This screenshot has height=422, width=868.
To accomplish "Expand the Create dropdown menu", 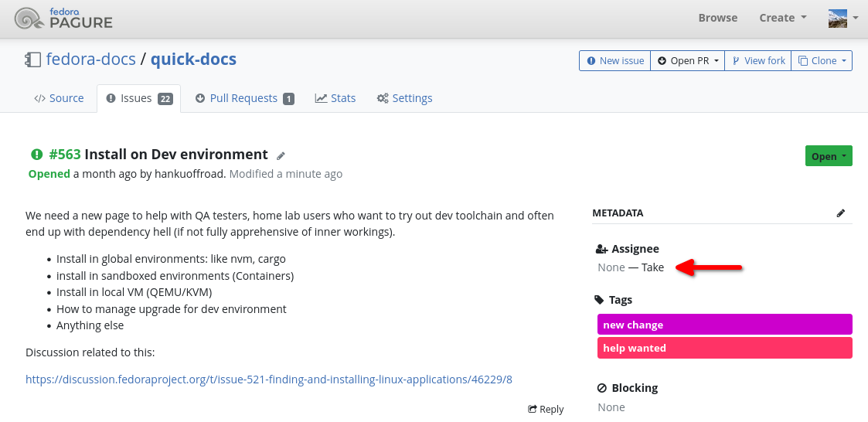I will [782, 18].
